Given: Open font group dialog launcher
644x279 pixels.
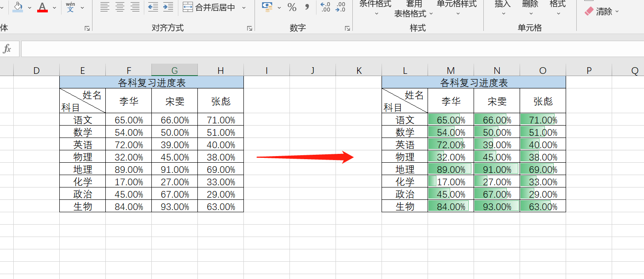Looking at the screenshot, I should 87,28.
